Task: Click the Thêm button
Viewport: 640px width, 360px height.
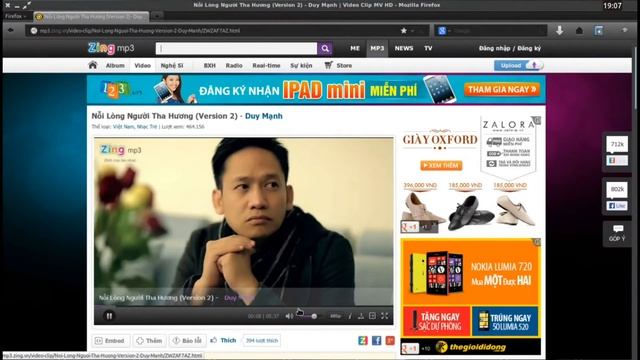Action: [149, 340]
